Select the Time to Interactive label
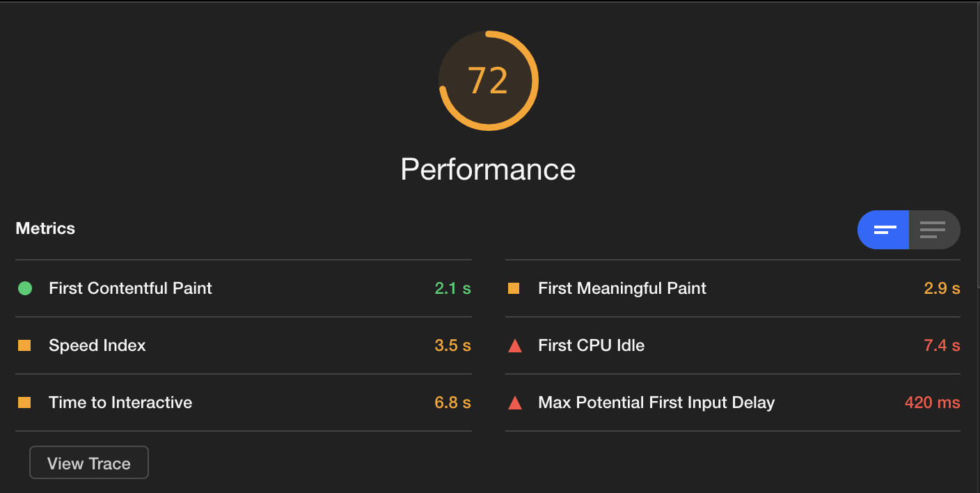 [x=120, y=402]
